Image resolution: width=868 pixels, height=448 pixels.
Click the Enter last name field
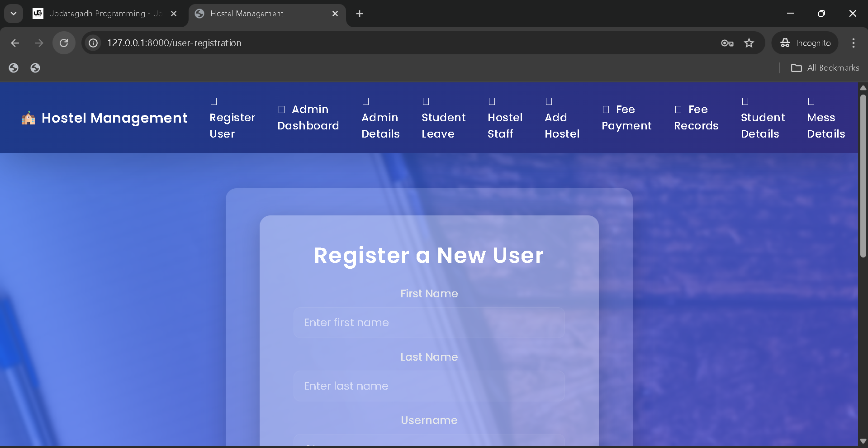[429, 386]
